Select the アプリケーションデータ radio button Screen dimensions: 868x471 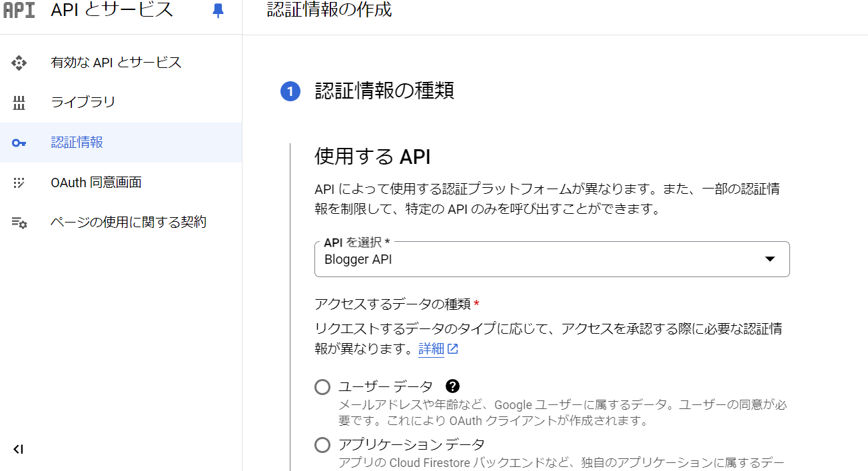(x=322, y=444)
